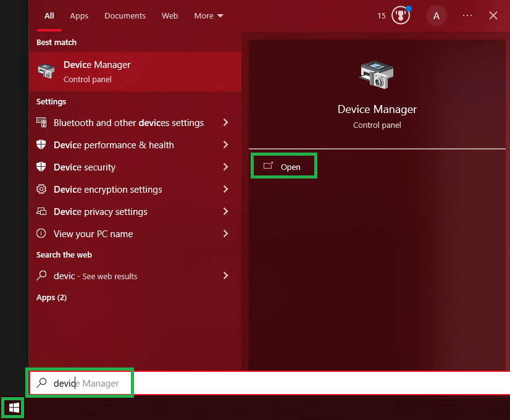Click in the search text field
Image resolution: width=510 pixels, height=420 pixels.
pos(270,383)
